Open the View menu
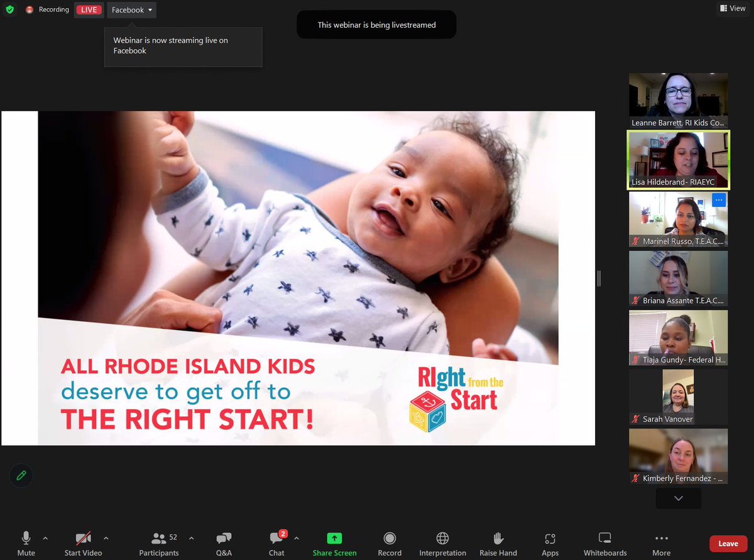 pyautogui.click(x=733, y=8)
